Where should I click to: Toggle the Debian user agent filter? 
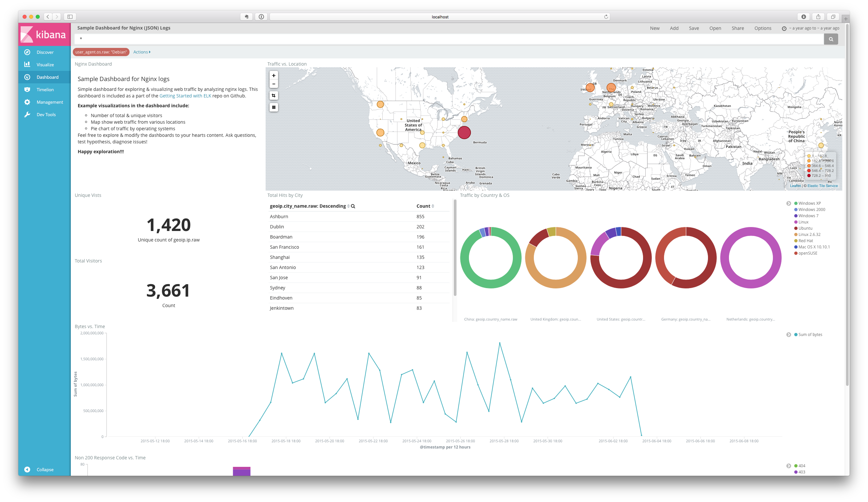[101, 52]
